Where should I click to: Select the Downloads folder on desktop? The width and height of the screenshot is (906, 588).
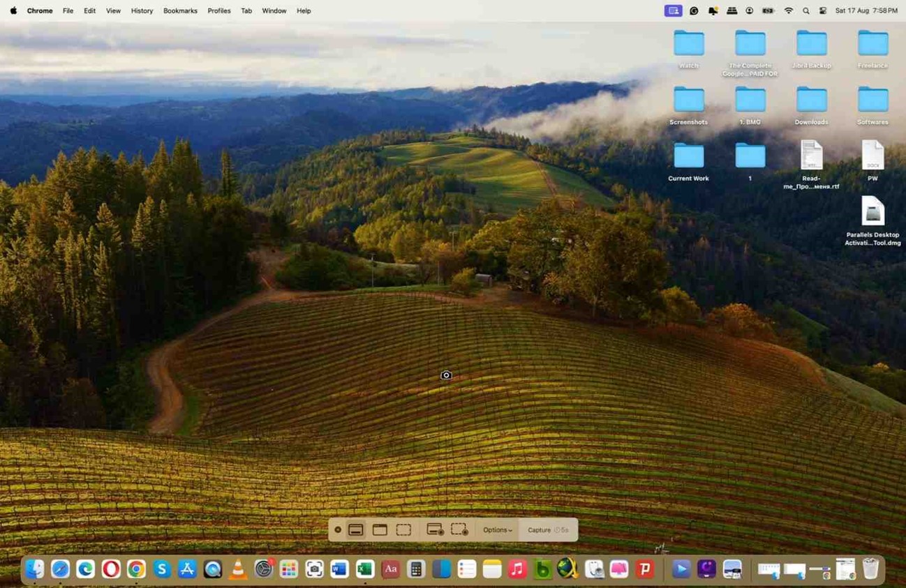click(812, 105)
